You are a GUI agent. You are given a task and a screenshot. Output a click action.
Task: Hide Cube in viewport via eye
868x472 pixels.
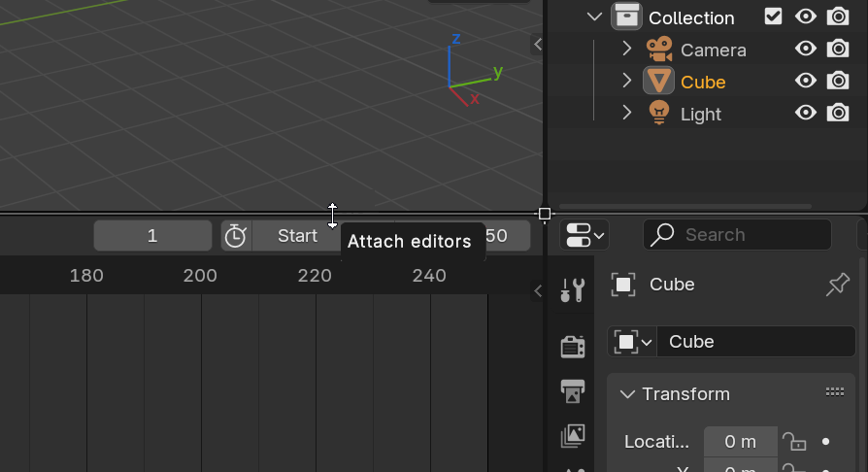coord(806,81)
